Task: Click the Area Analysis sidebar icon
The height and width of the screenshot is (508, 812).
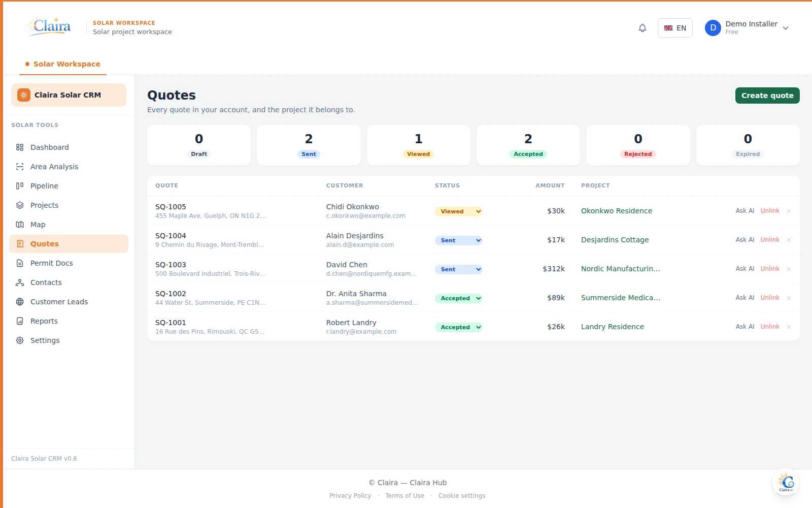Action: (20, 167)
